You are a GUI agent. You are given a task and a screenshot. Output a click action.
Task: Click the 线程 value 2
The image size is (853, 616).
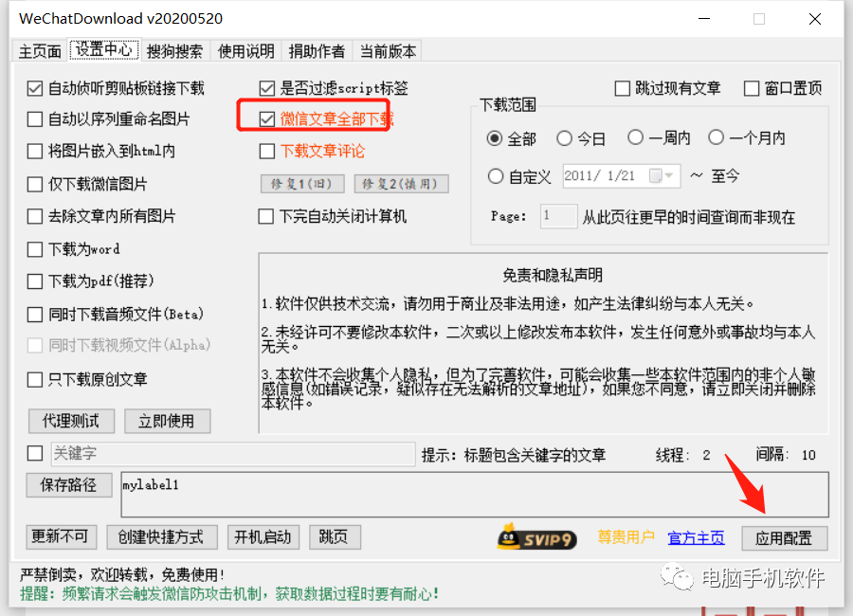[706, 455]
